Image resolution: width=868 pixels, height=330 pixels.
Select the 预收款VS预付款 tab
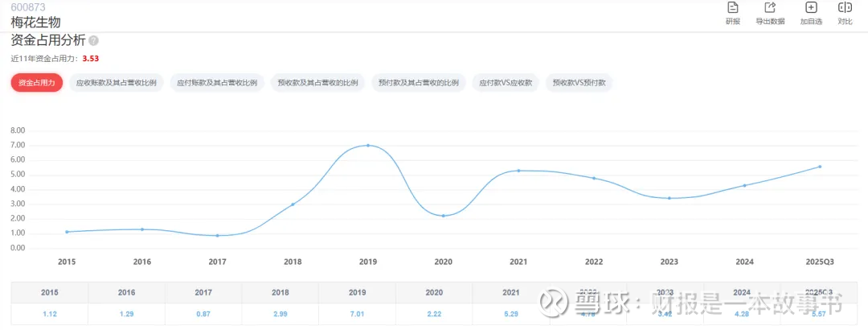579,83
